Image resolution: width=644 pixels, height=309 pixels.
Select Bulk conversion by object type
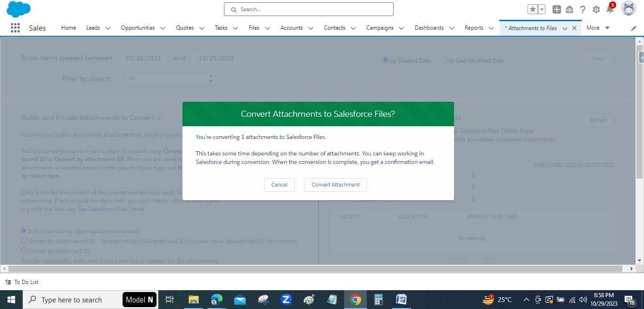click(x=24, y=231)
